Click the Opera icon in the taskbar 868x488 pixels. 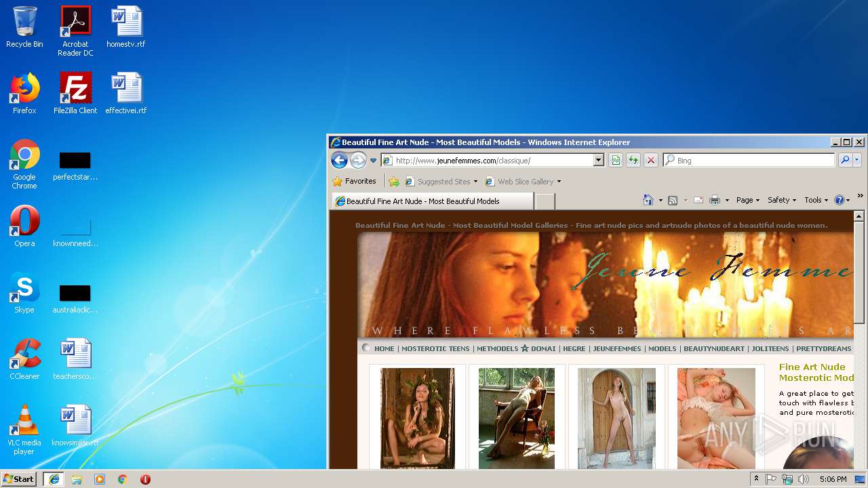145,479
